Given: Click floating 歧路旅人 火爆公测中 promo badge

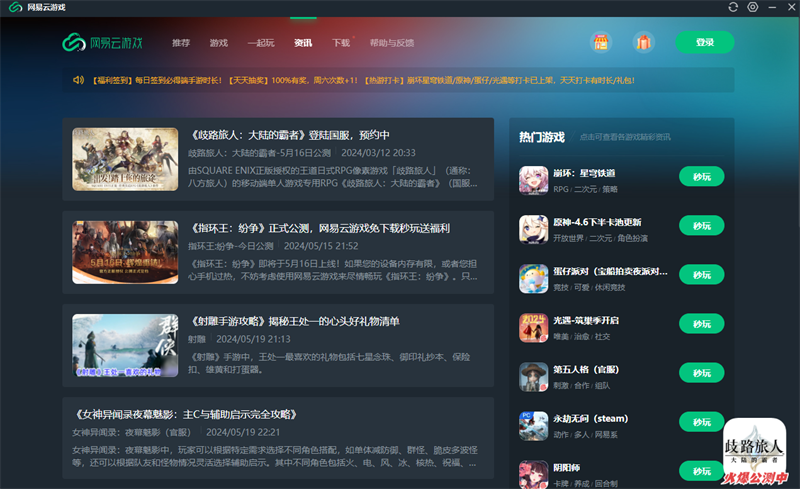Looking at the screenshot, I should pos(755,451).
